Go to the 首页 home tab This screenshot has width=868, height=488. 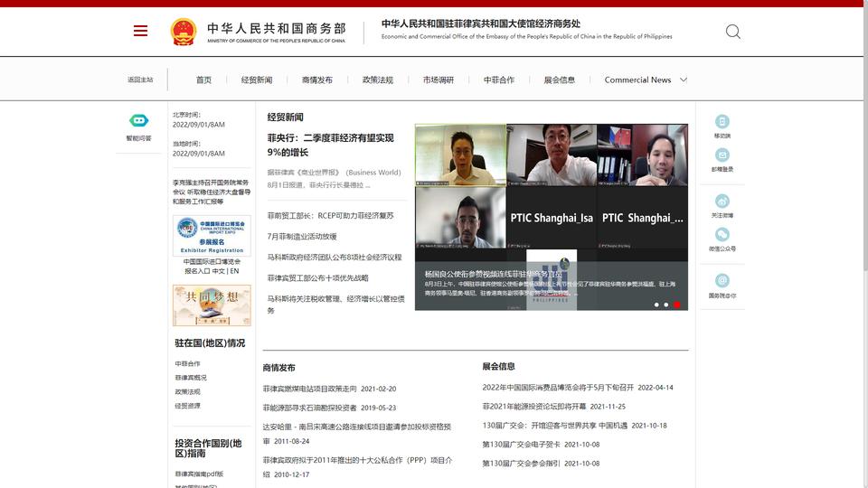pyautogui.click(x=203, y=80)
